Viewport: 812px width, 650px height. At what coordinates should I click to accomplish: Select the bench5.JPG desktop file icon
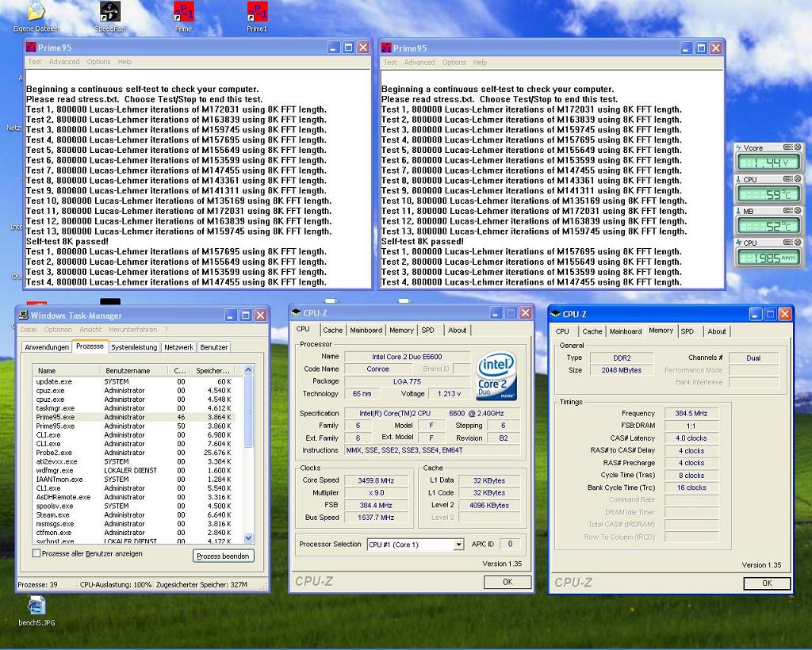pos(36,606)
